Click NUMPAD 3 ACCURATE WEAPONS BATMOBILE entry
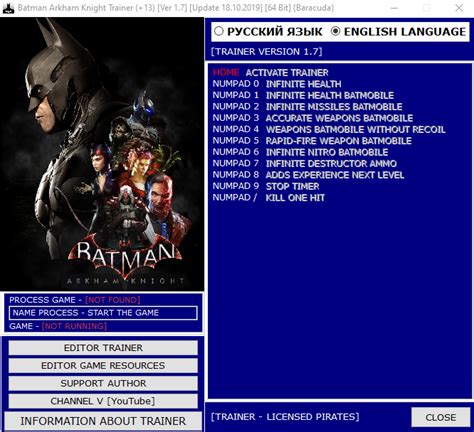474x432 pixels. point(313,118)
